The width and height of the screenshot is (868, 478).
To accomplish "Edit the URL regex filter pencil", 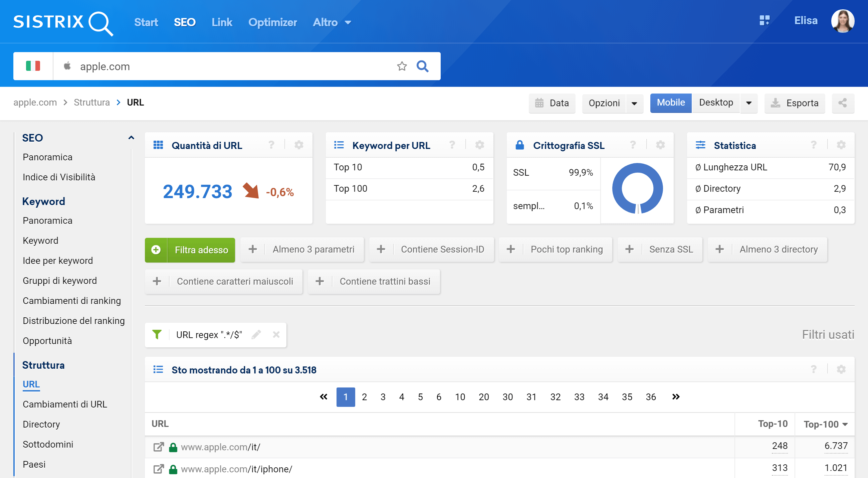I will pyautogui.click(x=256, y=335).
